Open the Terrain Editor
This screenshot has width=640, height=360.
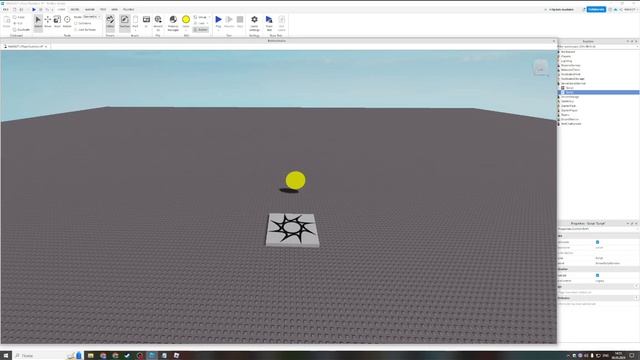point(110,22)
